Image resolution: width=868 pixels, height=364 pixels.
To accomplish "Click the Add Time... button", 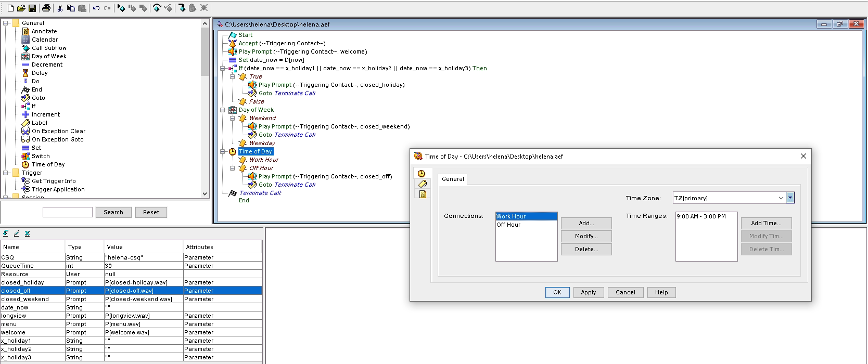I will (x=765, y=223).
